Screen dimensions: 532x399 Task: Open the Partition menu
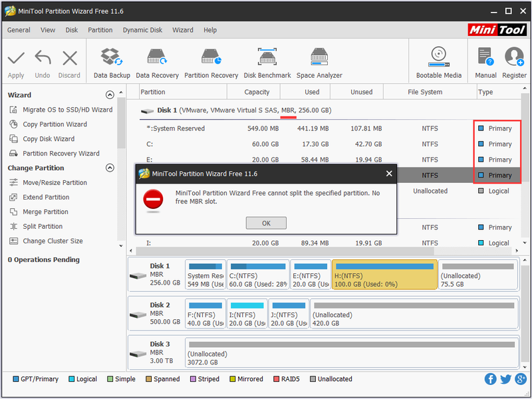point(100,30)
